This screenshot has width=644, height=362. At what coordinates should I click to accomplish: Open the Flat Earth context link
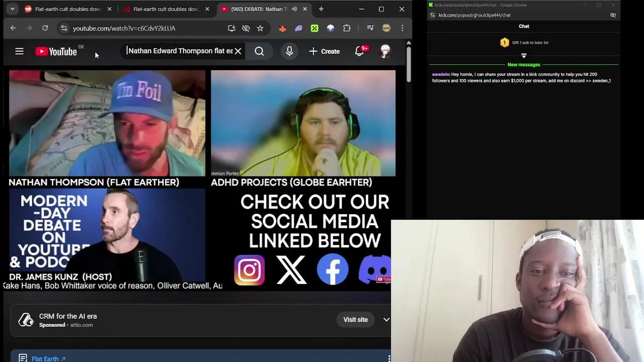pyautogui.click(x=49, y=358)
